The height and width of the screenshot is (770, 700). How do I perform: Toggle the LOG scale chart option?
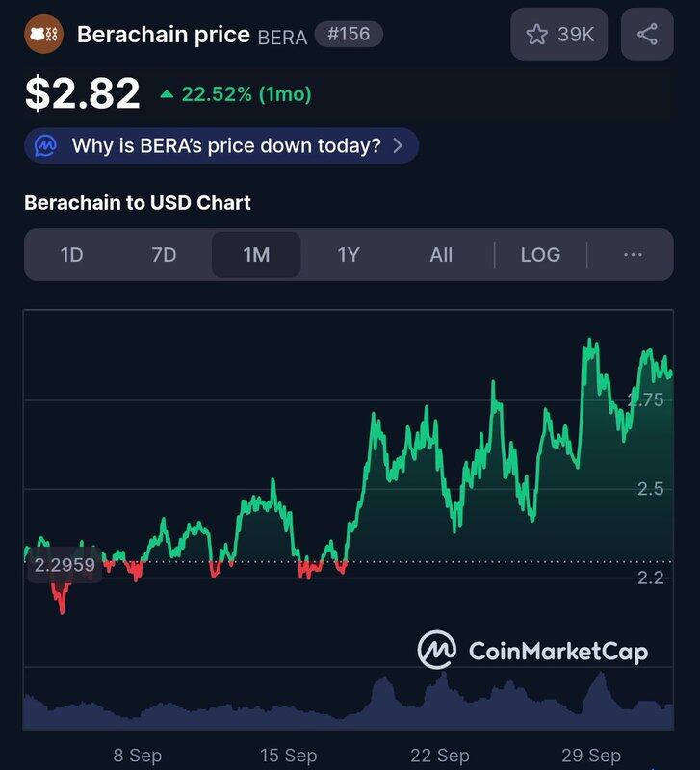(540, 255)
